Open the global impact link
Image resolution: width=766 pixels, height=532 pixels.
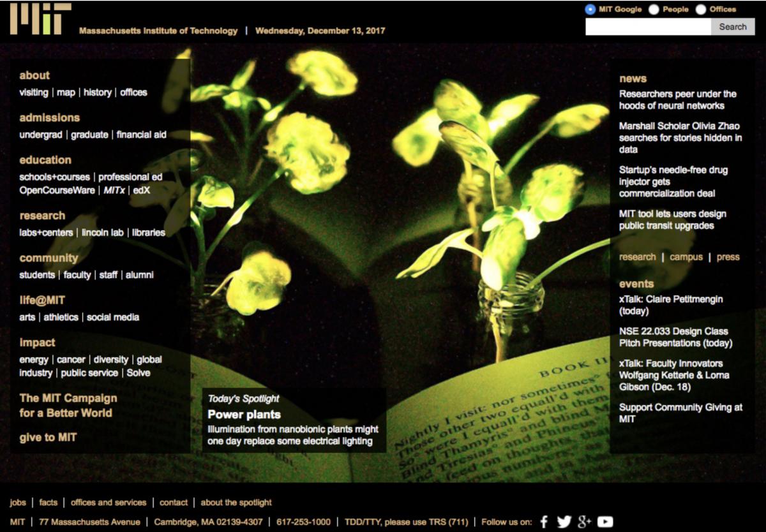[149, 360]
